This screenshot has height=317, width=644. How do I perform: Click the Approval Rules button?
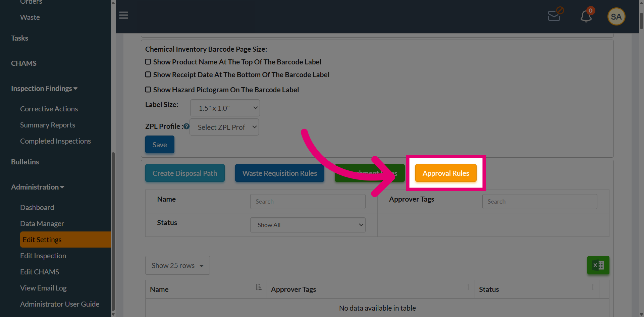[446, 173]
